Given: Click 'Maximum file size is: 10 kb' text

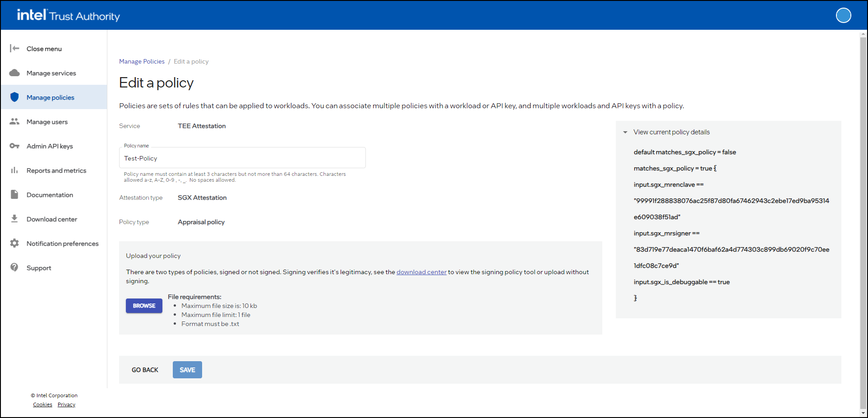Looking at the screenshot, I should point(219,306).
